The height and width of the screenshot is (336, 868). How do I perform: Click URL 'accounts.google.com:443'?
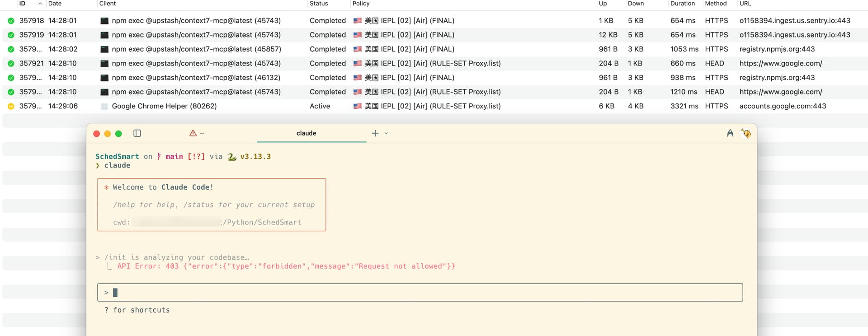(783, 106)
